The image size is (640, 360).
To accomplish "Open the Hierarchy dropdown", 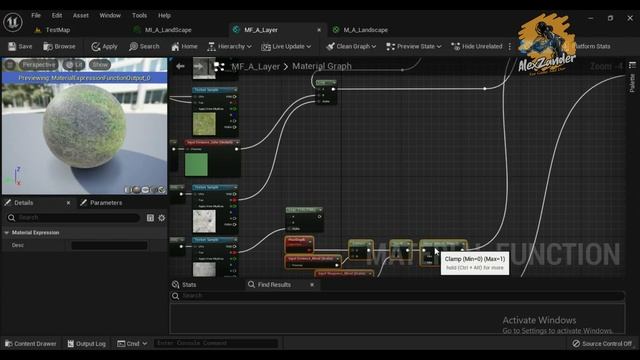I will tap(229, 47).
